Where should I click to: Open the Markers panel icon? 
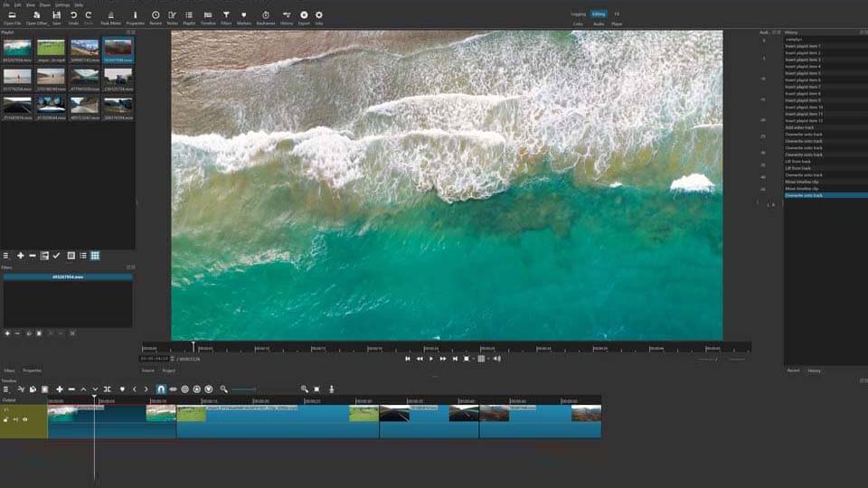pyautogui.click(x=243, y=15)
